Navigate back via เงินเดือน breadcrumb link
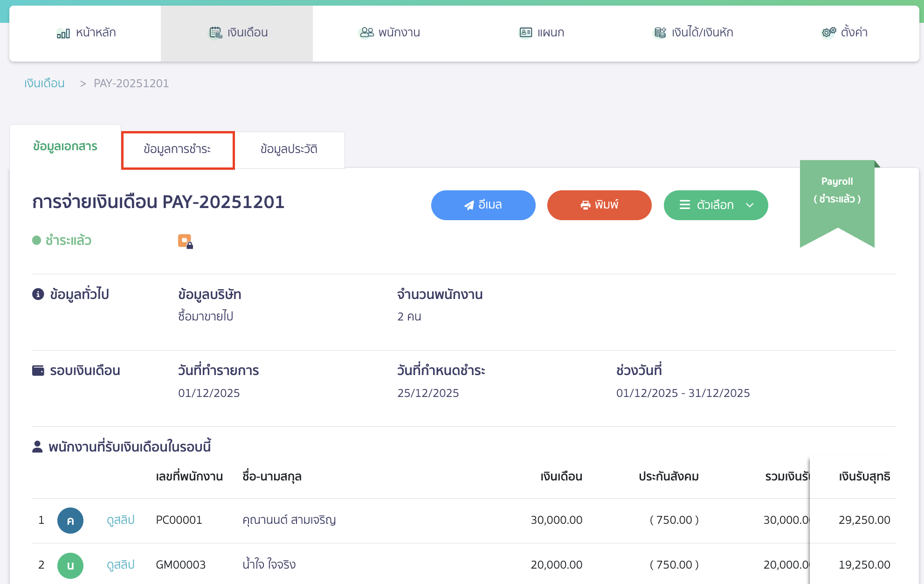This screenshot has width=924, height=584. [44, 83]
